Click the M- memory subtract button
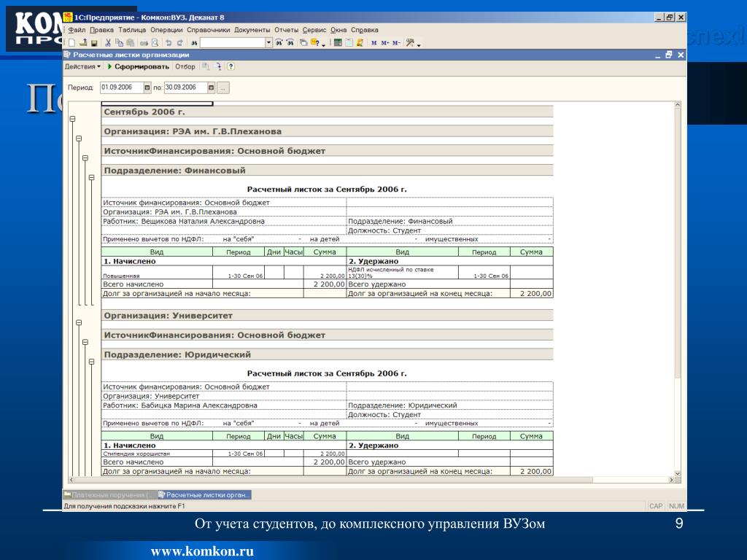 click(396, 43)
